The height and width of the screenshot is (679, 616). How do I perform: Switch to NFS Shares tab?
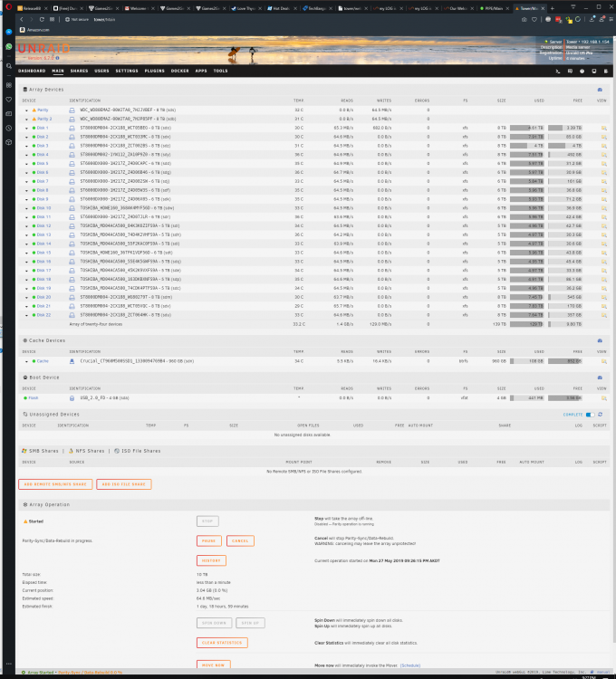tap(87, 451)
